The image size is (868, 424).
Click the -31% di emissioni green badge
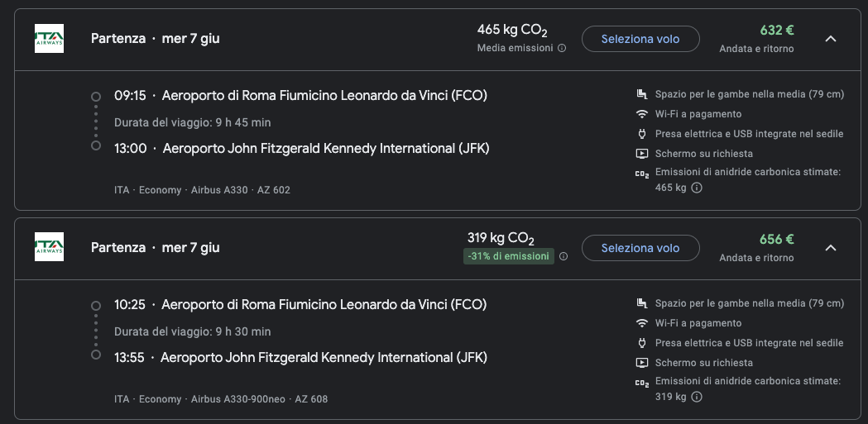pos(509,256)
